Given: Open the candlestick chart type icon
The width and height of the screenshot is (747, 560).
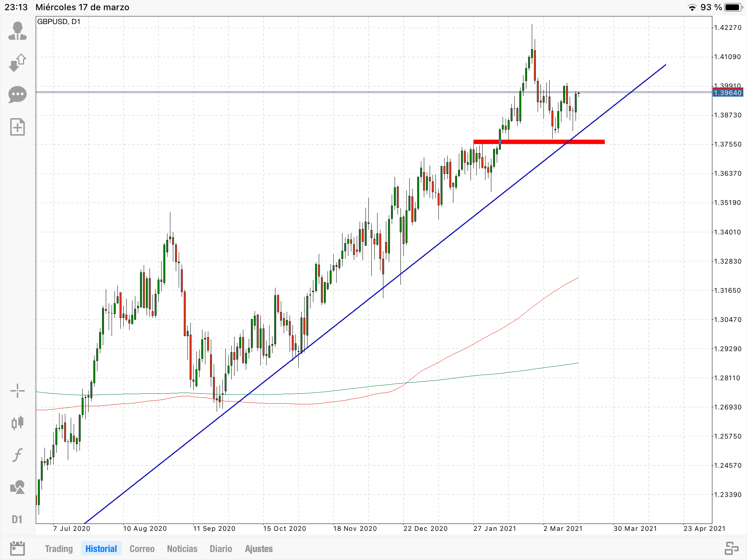Looking at the screenshot, I should tap(17, 423).
